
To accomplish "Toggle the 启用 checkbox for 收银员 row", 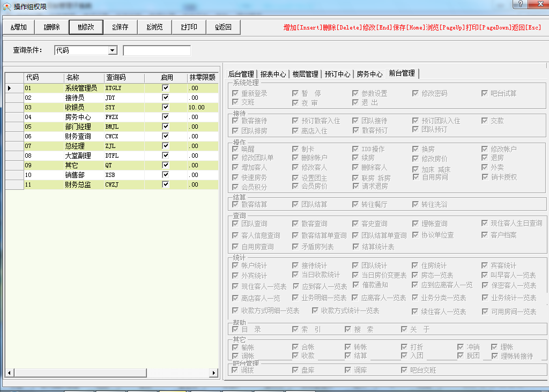I will pyautogui.click(x=166, y=107).
